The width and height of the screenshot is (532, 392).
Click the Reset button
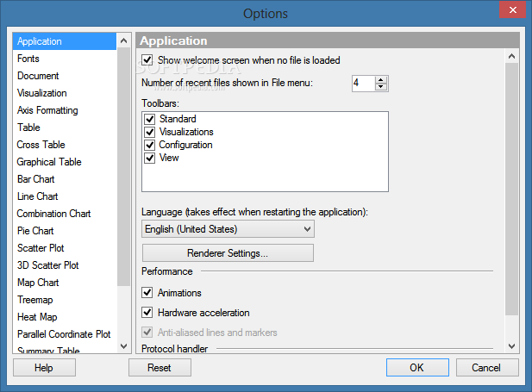(x=160, y=368)
